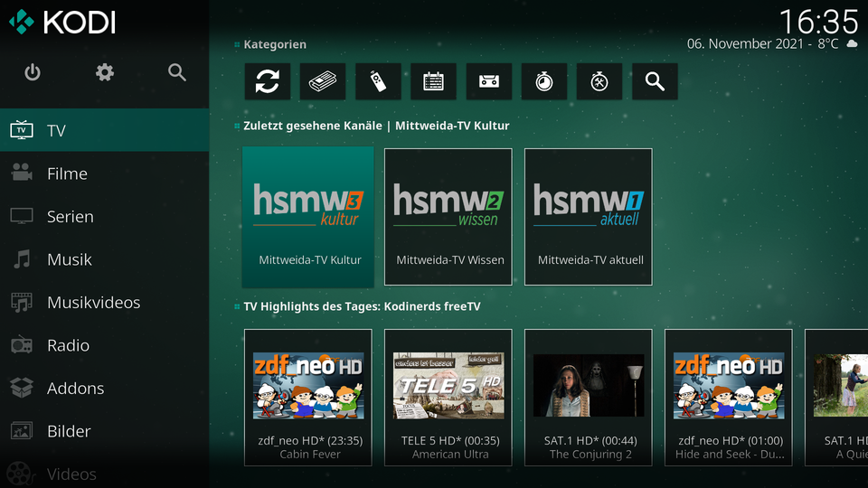Click the American Ultra title text
This screenshot has height=488, width=868.
tap(450, 455)
